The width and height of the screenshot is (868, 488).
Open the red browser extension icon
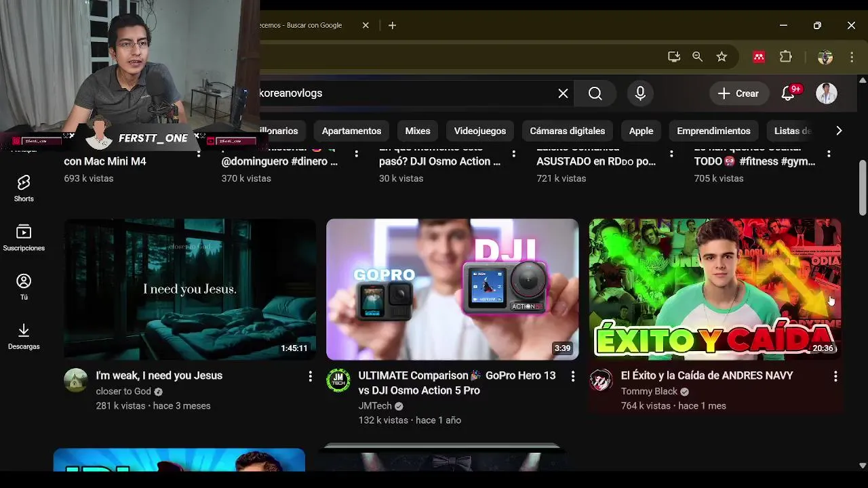(759, 57)
